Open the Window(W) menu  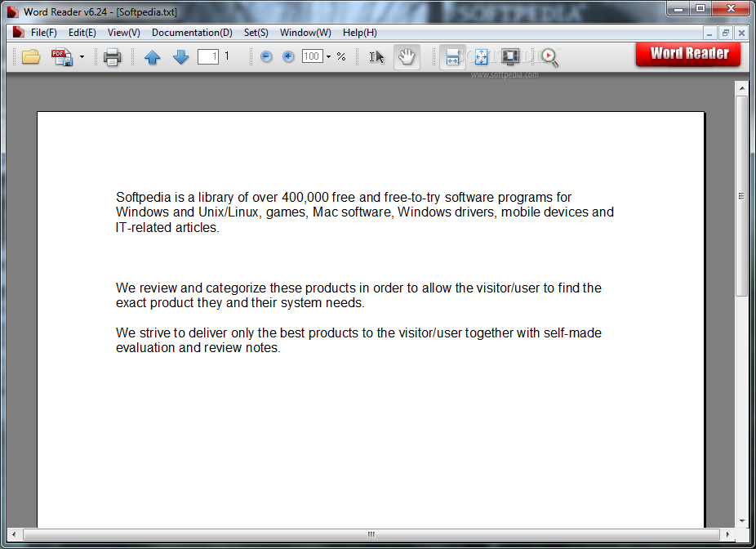[305, 33]
